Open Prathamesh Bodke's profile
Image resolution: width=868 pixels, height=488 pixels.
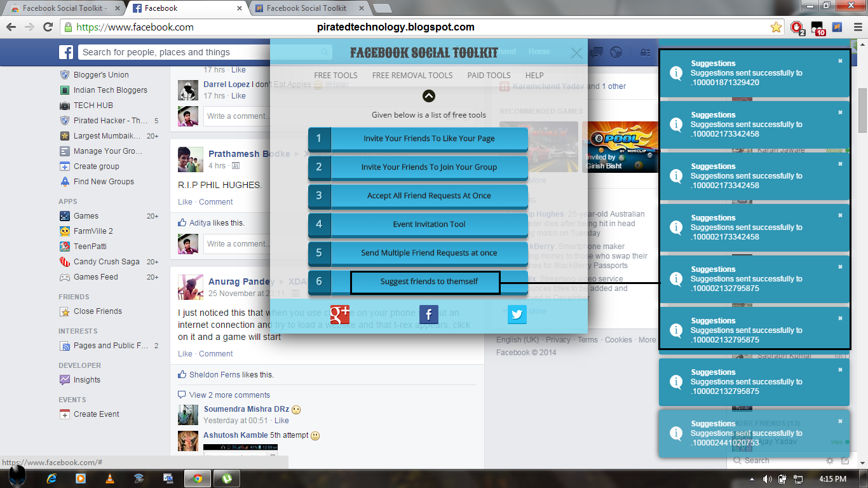[x=249, y=154]
